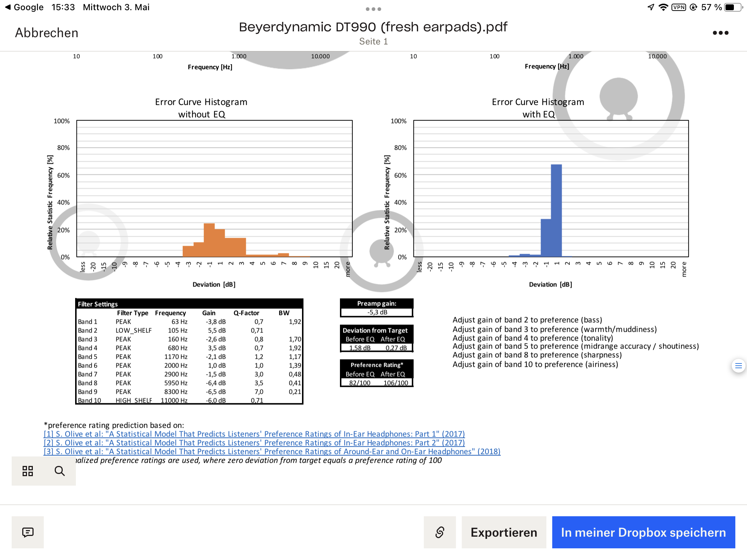747x560 pixels.
Task: Open Olive et al. In-Ear Part 2 link
Action: 254,443
